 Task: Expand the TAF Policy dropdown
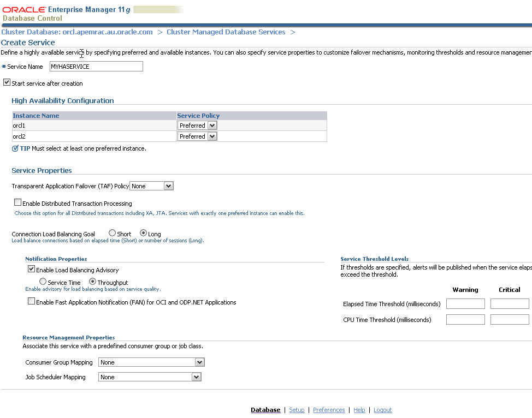pyautogui.click(x=151, y=186)
